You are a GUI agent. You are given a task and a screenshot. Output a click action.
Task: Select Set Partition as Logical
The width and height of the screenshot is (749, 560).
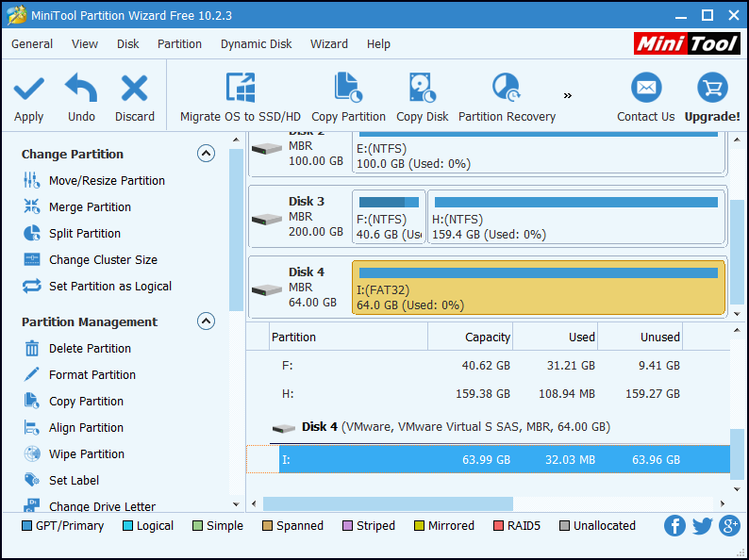[97, 286]
